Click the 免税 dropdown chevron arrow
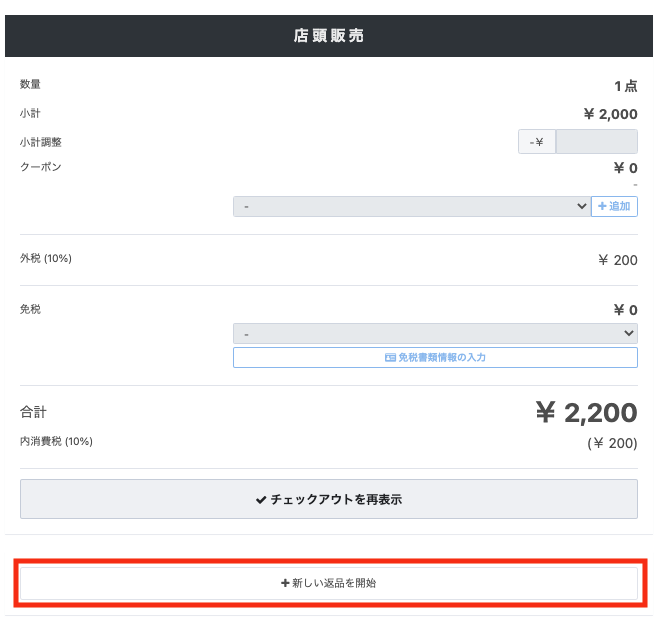This screenshot has height=620, width=660. pyautogui.click(x=629, y=333)
